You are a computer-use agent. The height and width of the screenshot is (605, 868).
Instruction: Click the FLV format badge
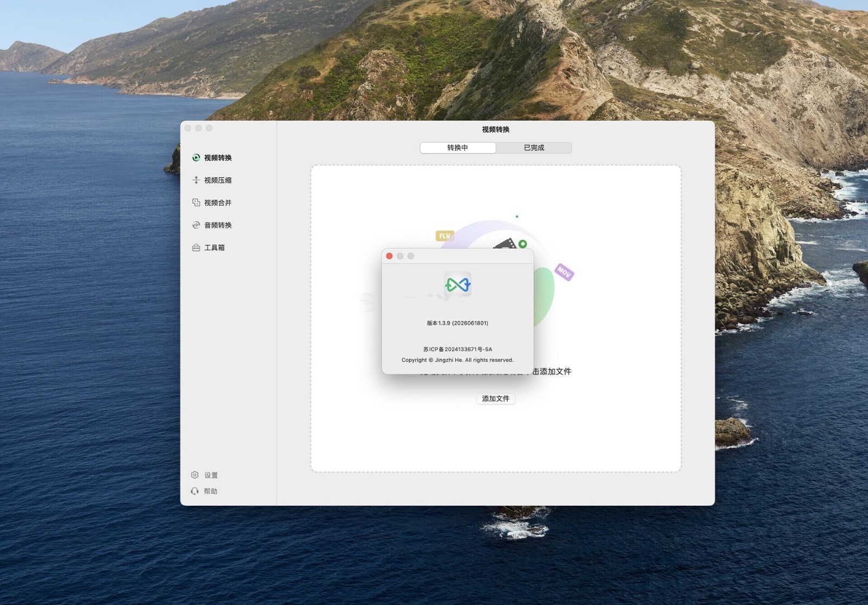click(x=444, y=236)
